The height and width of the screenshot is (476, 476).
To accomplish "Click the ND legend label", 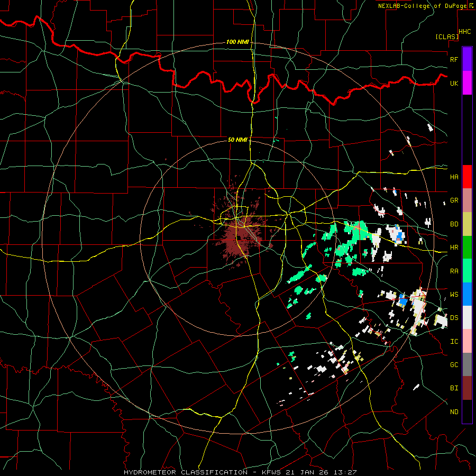I will [454, 412].
